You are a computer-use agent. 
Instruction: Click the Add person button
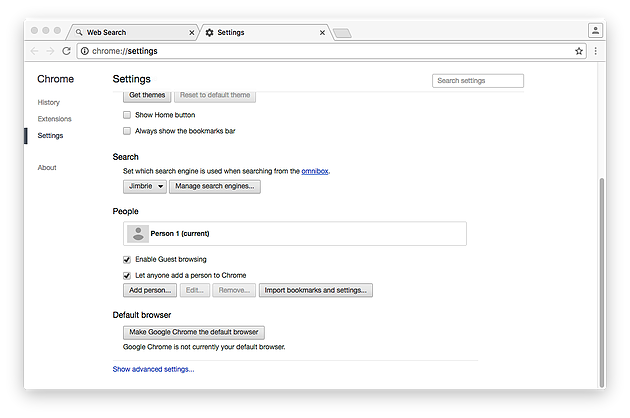coord(150,290)
